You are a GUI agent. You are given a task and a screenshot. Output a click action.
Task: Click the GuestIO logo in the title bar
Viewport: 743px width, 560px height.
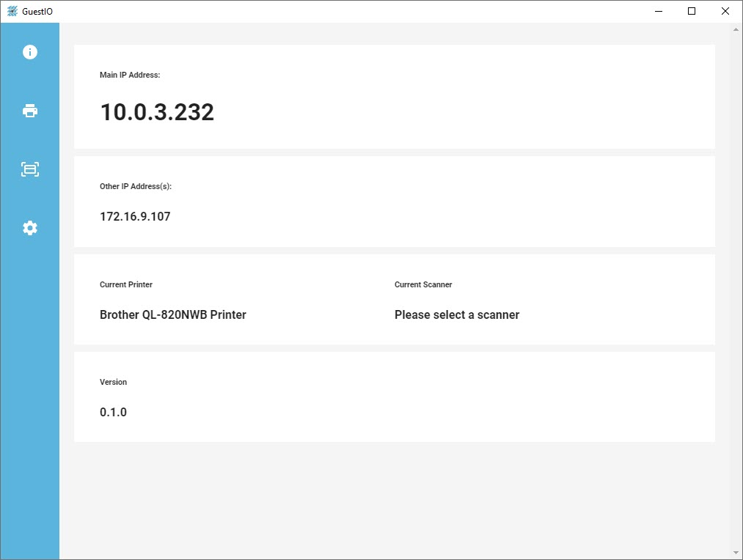[12, 11]
